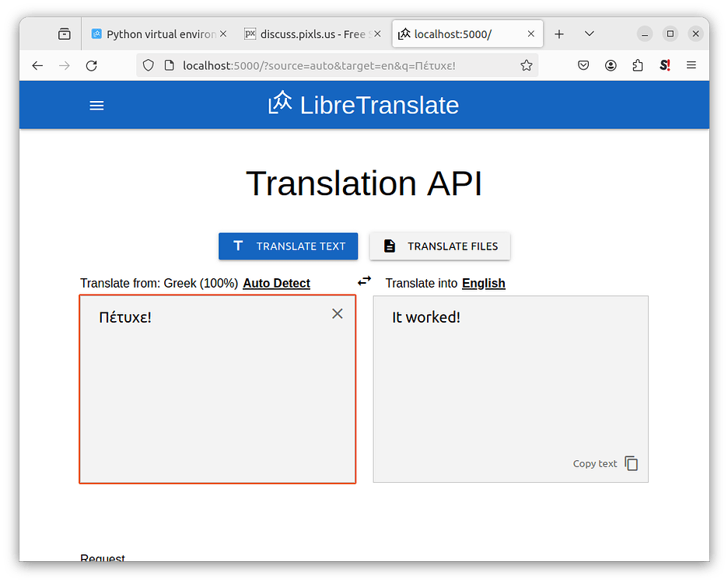
Task: Switch to TRANSLATE FILES mode
Action: point(439,246)
